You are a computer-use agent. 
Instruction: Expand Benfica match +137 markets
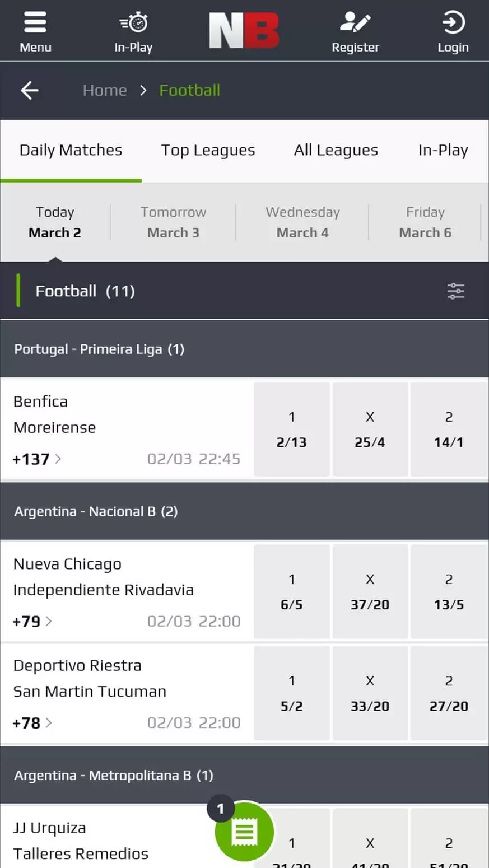37,459
